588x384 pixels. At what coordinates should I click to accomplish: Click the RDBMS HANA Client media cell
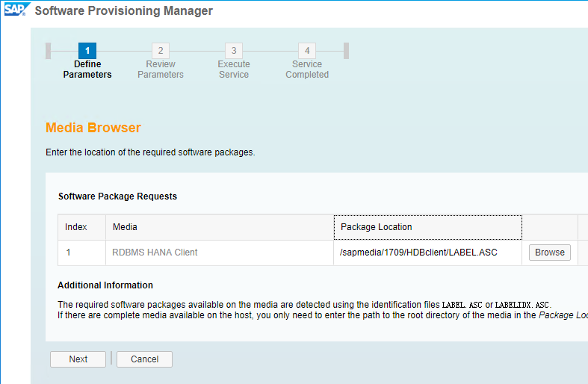pos(220,253)
